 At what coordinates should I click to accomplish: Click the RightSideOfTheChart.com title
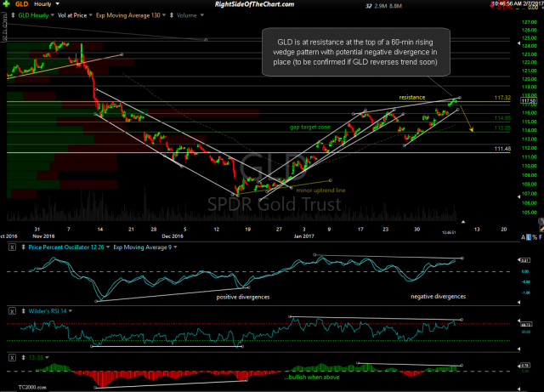tap(254, 4)
